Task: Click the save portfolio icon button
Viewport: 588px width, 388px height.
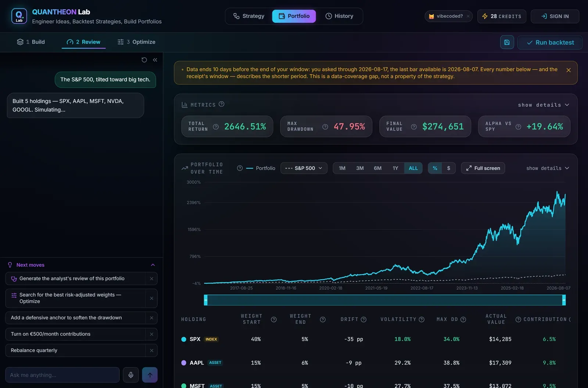Action: [x=507, y=42]
